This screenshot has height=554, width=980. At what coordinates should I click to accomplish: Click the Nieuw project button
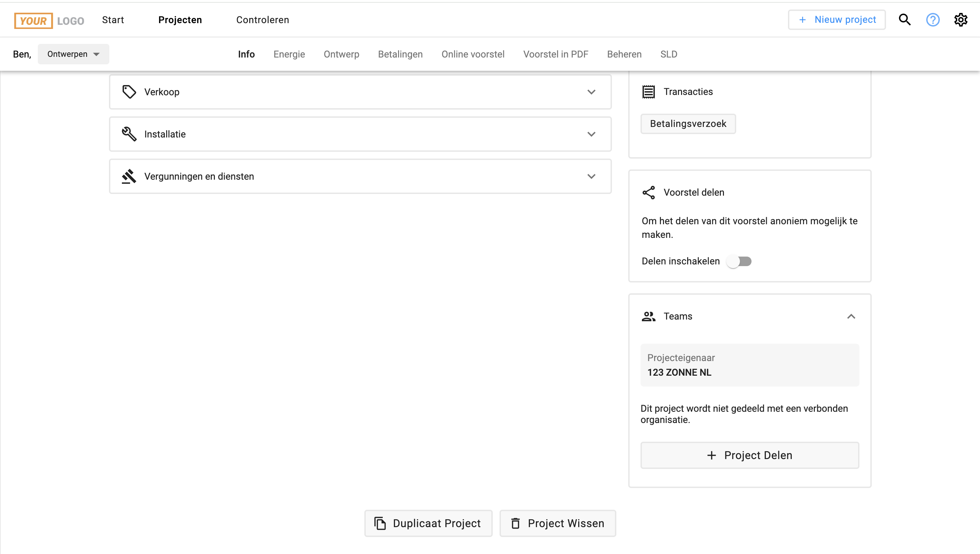coord(837,20)
